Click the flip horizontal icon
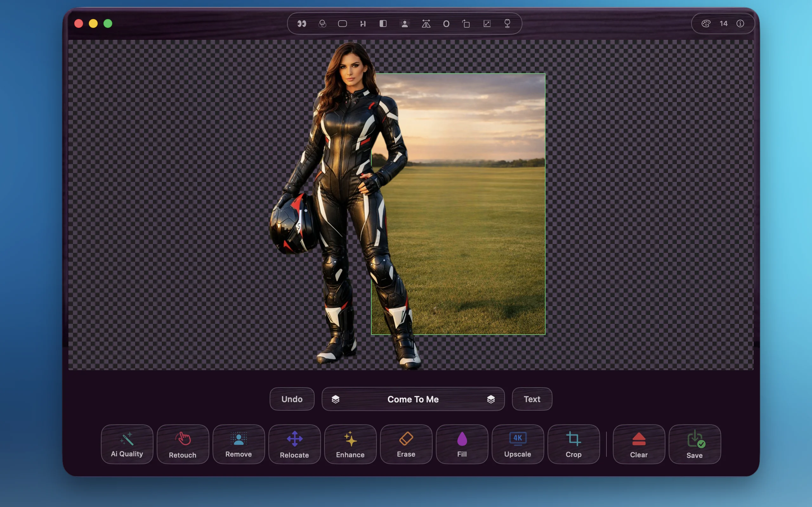 [426, 23]
